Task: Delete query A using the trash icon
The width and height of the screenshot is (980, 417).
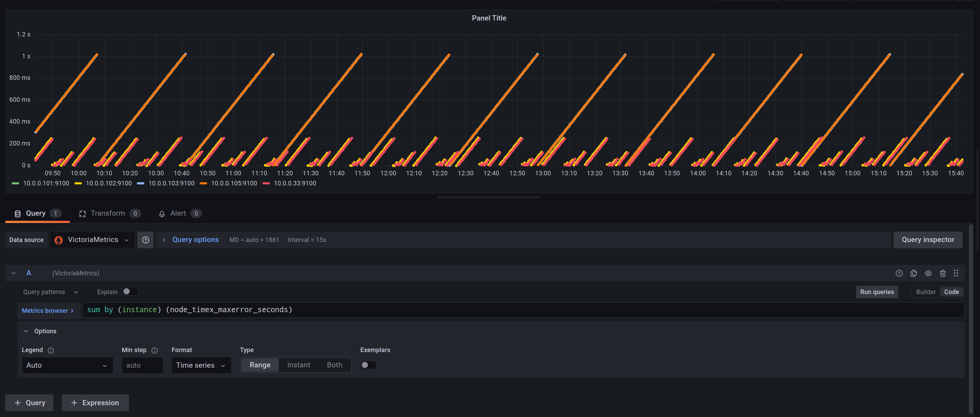Action: [943, 273]
